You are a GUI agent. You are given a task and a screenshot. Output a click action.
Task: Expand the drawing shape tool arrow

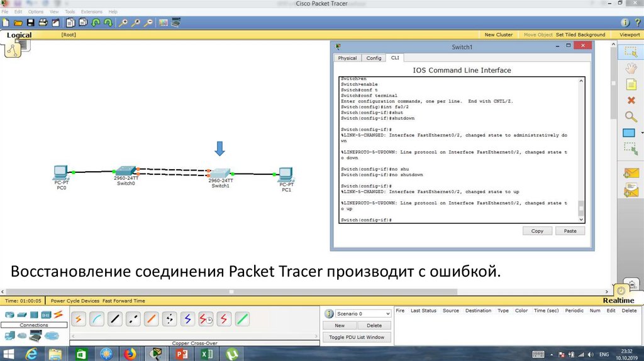tap(641, 133)
